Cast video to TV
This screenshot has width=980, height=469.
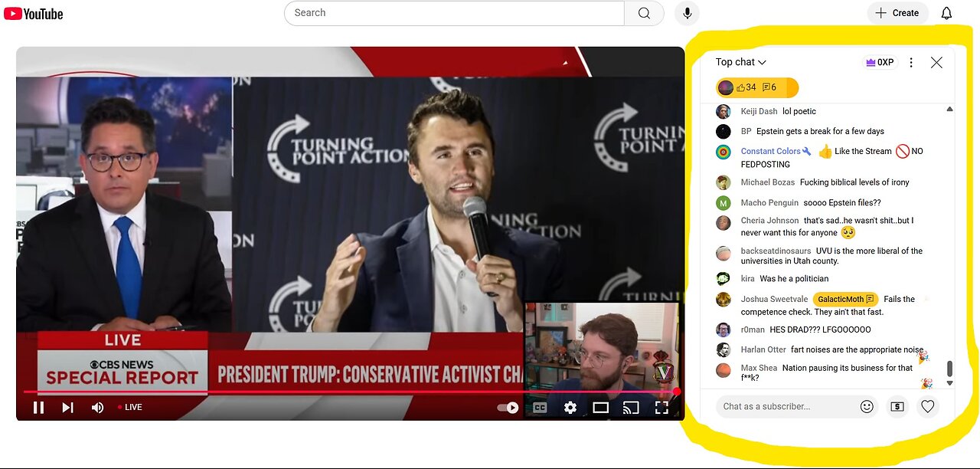pos(631,408)
